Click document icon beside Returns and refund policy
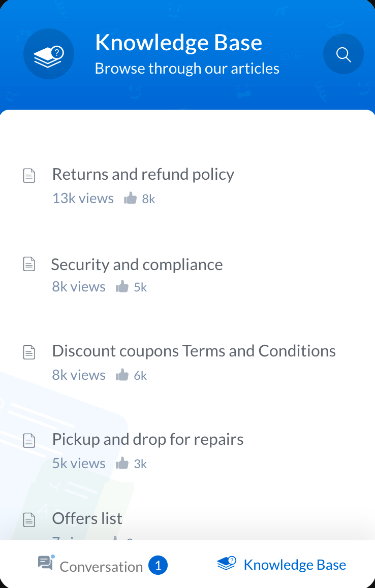This screenshot has height=588, width=375. (x=29, y=176)
